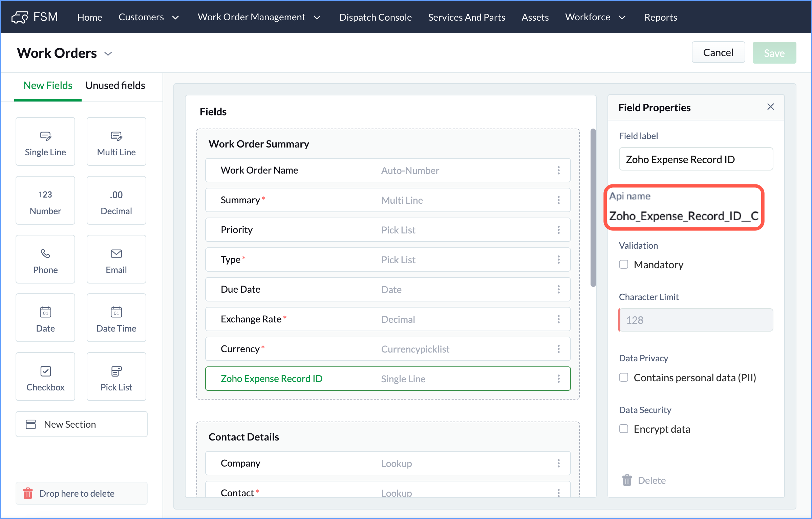Switch to the Unused fields tab
Image resolution: width=812 pixels, height=519 pixels.
tap(115, 86)
